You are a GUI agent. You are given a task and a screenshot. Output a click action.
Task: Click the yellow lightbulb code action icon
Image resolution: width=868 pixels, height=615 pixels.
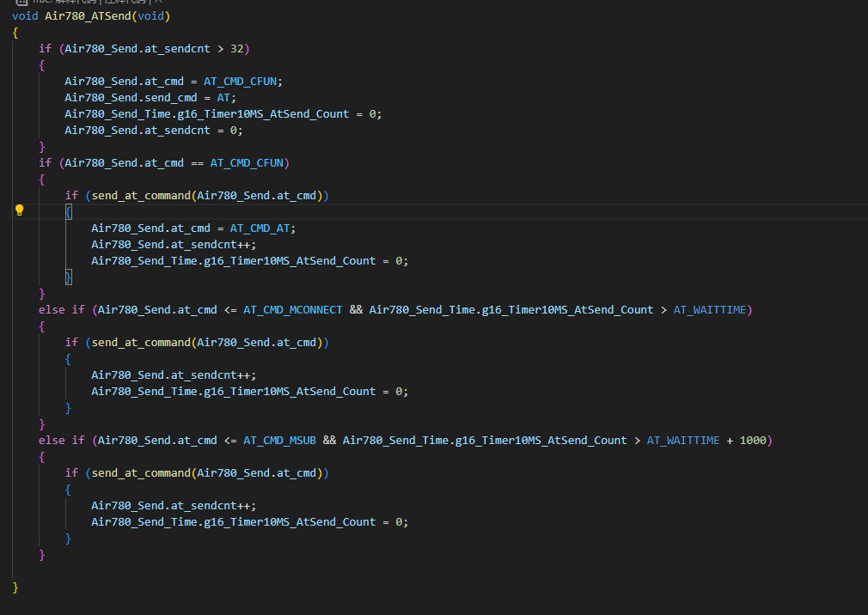tap(20, 210)
